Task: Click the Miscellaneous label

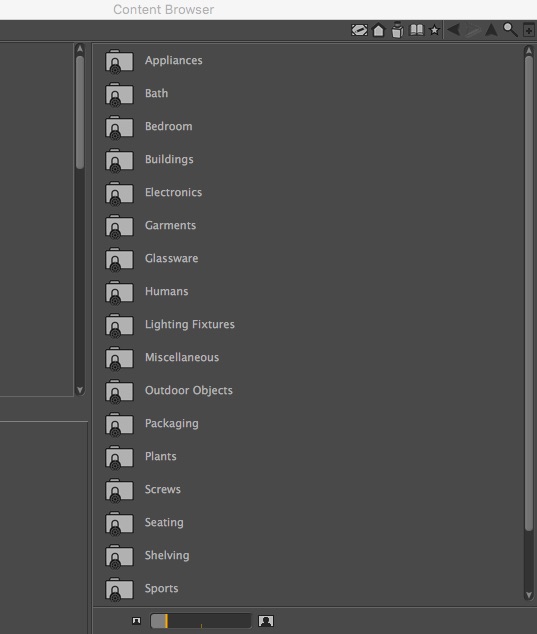Action: pos(182,357)
